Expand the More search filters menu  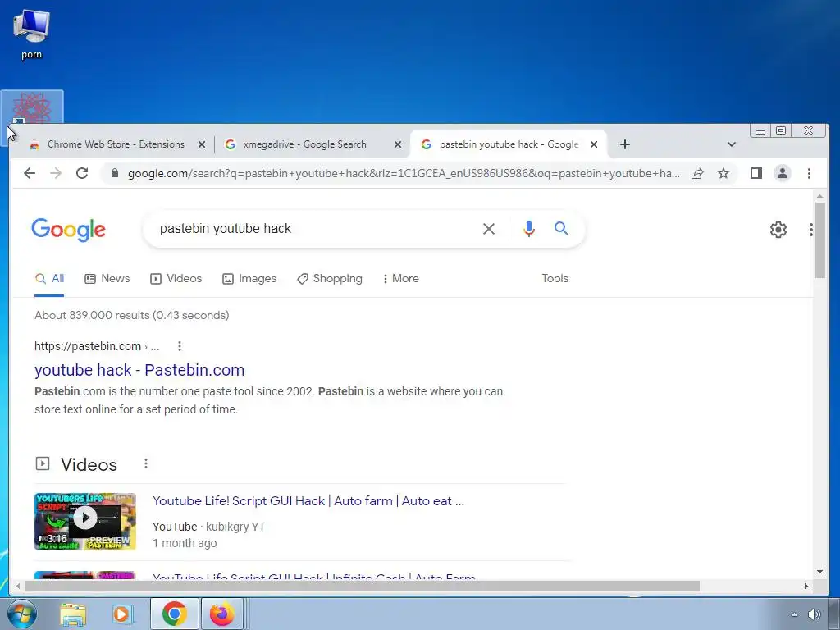point(400,279)
